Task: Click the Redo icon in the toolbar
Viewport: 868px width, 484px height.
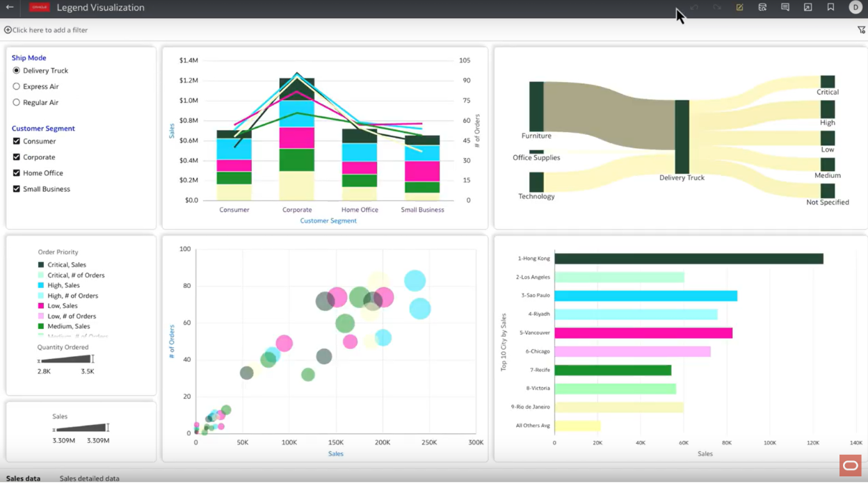Action: tap(717, 7)
